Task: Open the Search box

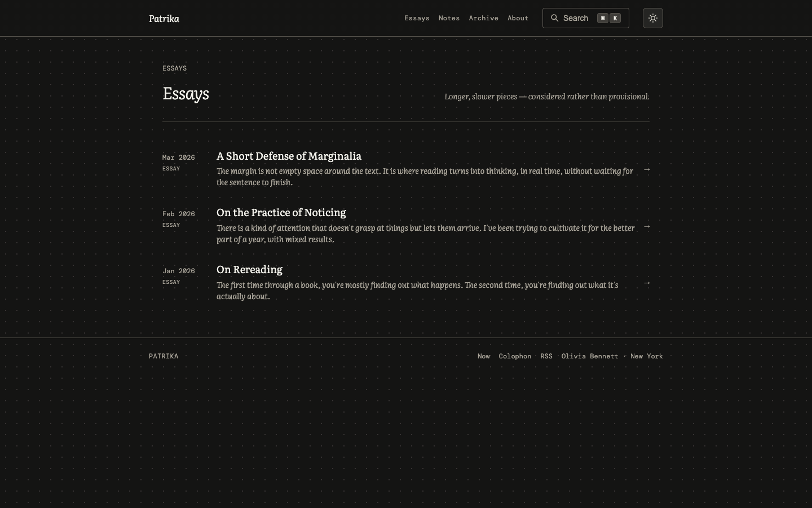Action: click(586, 18)
